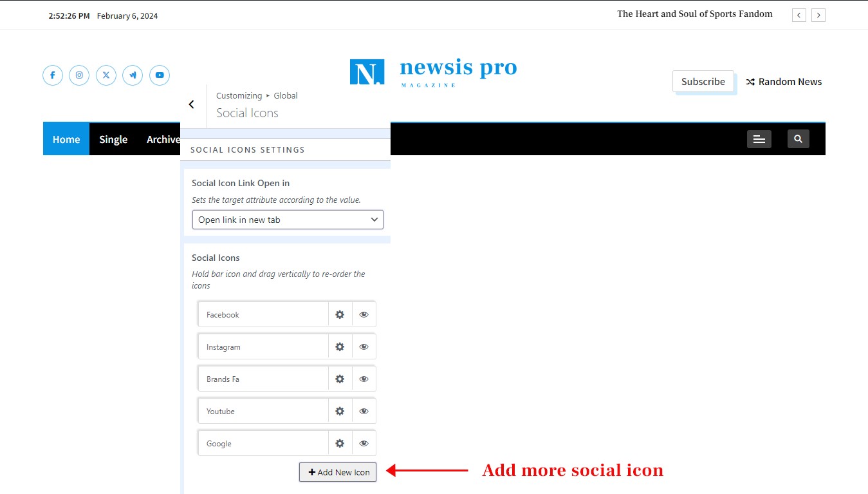Click the search magnifier icon in navbar
The width and height of the screenshot is (868, 494).
tap(798, 139)
